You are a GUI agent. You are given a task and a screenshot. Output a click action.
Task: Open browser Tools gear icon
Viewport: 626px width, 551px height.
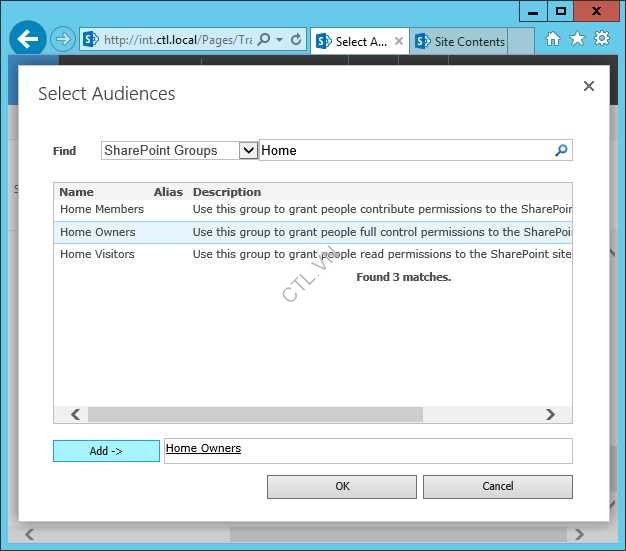pyautogui.click(x=602, y=39)
